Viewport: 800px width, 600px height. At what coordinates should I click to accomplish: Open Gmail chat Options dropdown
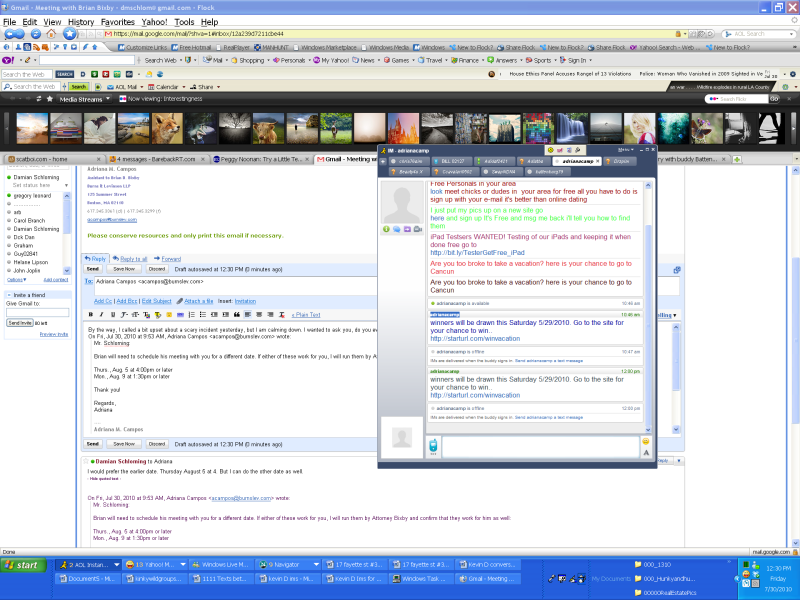(x=16, y=280)
